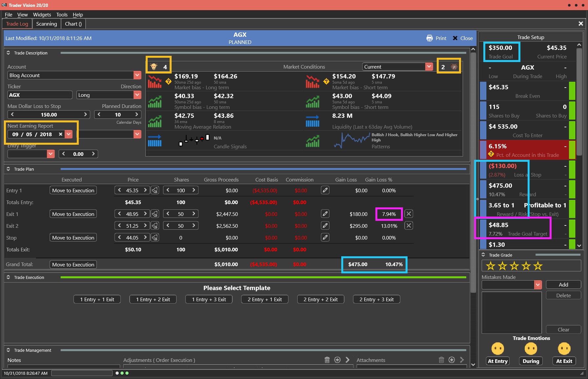This screenshot has height=379, width=588.
Task: Select the 1 Entry + 1 Exit template
Action: pos(97,299)
